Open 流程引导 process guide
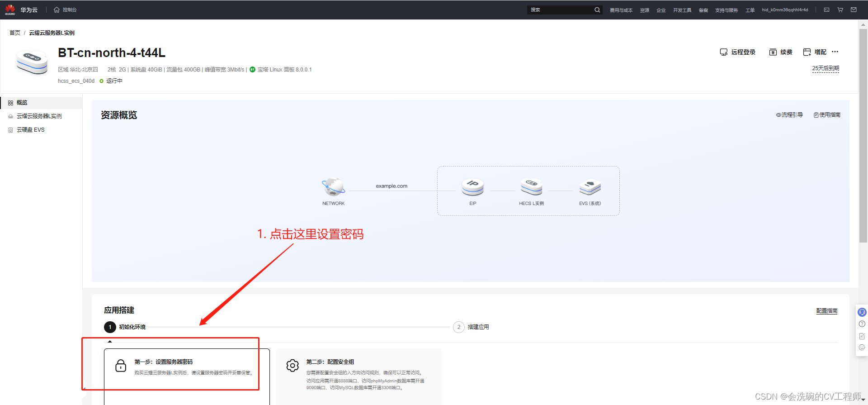 pos(789,115)
